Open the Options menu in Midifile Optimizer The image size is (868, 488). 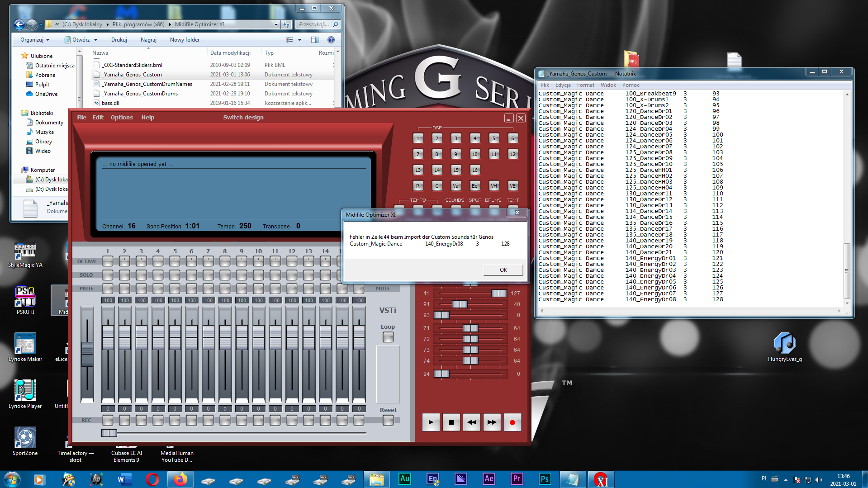[x=122, y=117]
